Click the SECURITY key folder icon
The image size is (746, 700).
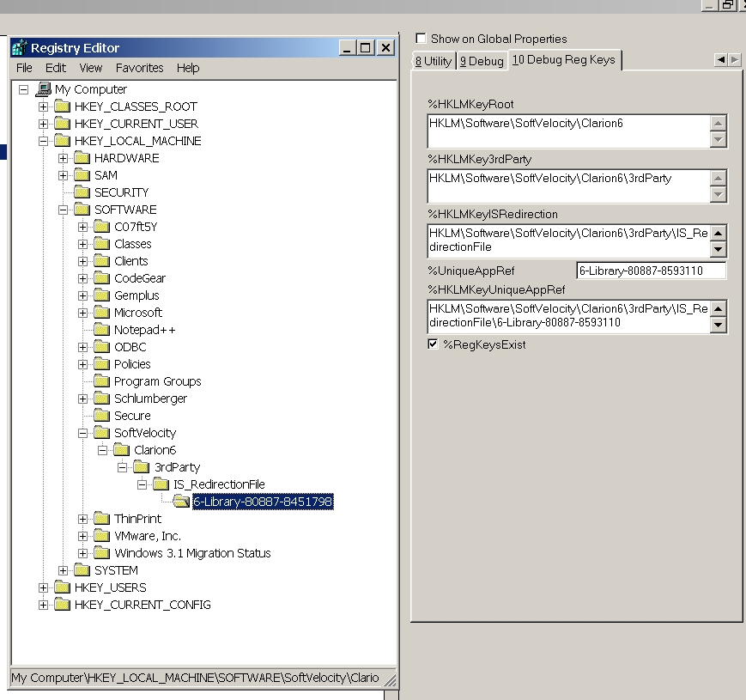pyautogui.click(x=82, y=192)
